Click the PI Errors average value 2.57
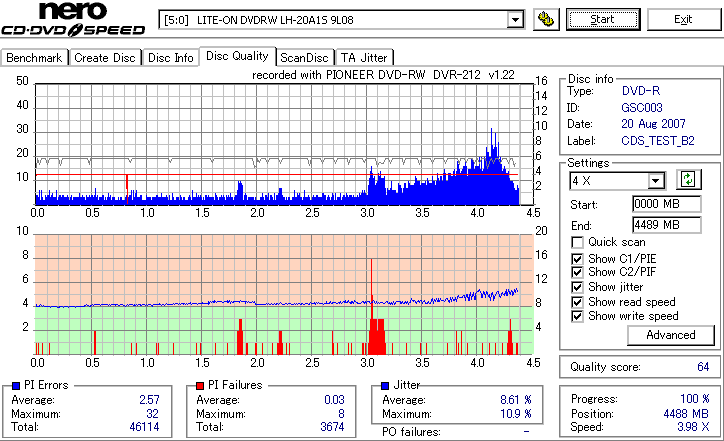Viewport: 724px width, 441px height. [150, 400]
